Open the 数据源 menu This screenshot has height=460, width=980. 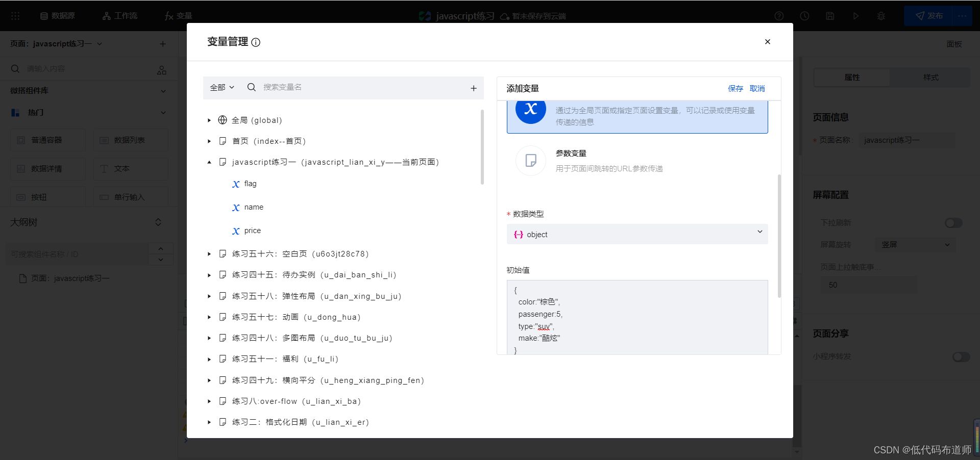[57, 16]
